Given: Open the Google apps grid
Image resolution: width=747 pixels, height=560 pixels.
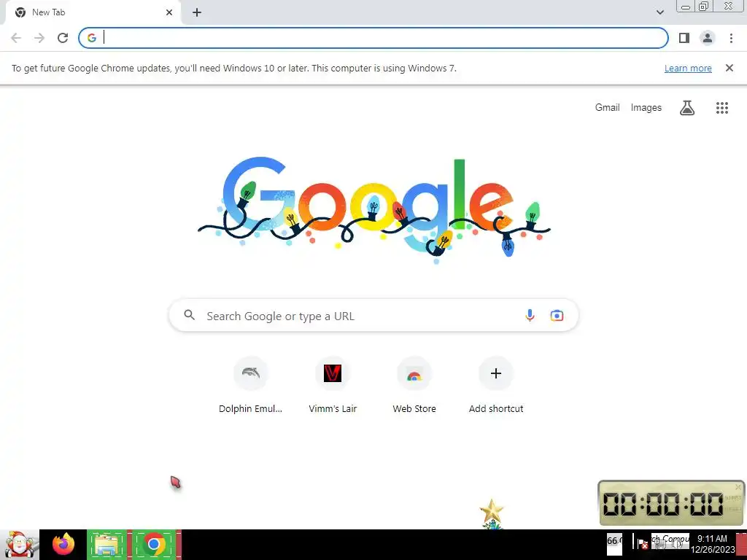Looking at the screenshot, I should (722, 108).
